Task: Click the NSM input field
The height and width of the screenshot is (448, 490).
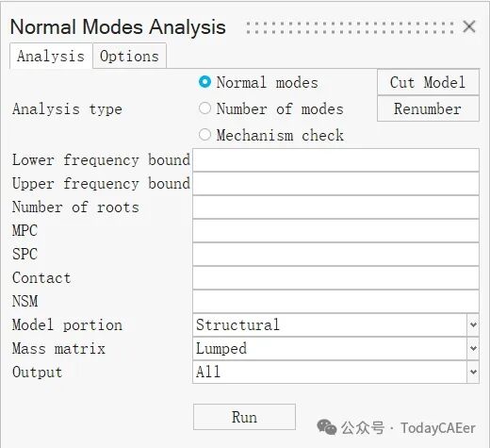Action: pyautogui.click(x=335, y=301)
